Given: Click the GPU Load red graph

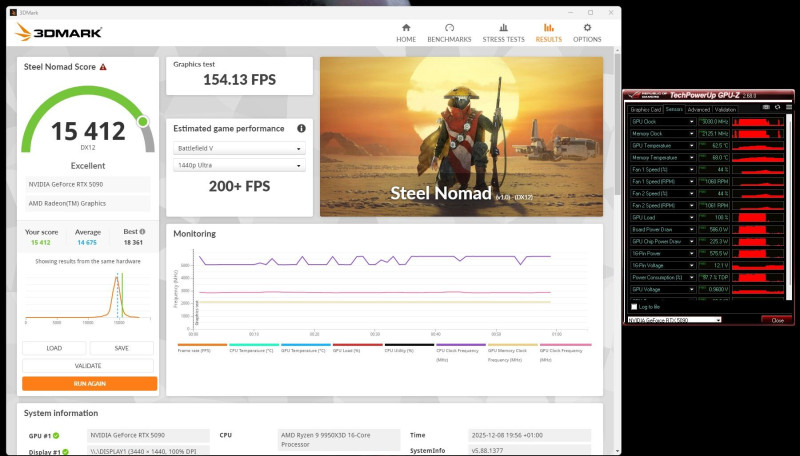Looking at the screenshot, I should point(758,218).
